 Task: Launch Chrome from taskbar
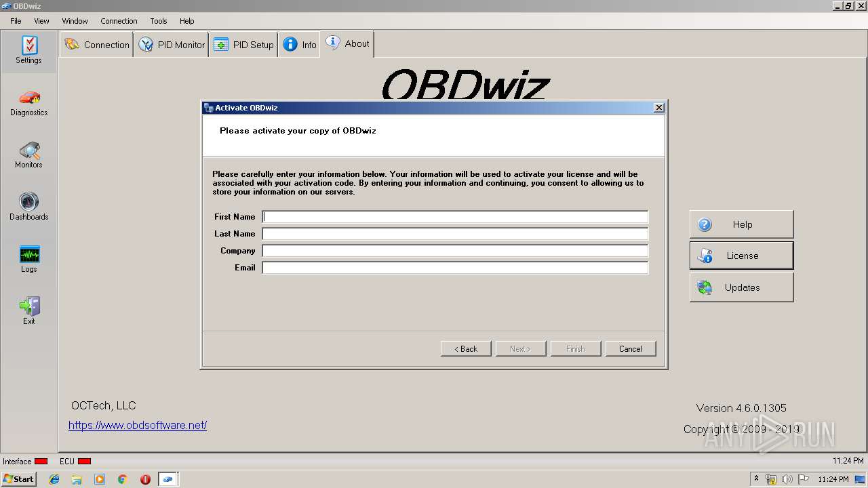[x=122, y=479]
